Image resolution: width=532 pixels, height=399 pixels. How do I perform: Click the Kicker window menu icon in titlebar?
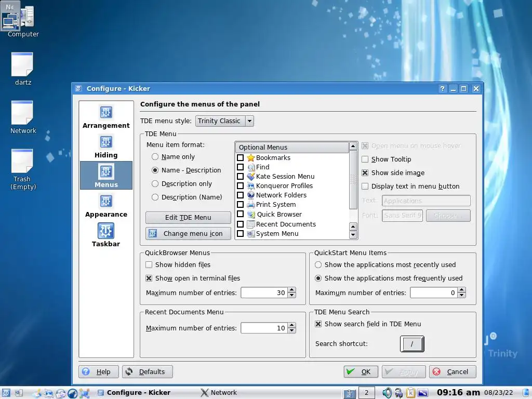point(78,88)
